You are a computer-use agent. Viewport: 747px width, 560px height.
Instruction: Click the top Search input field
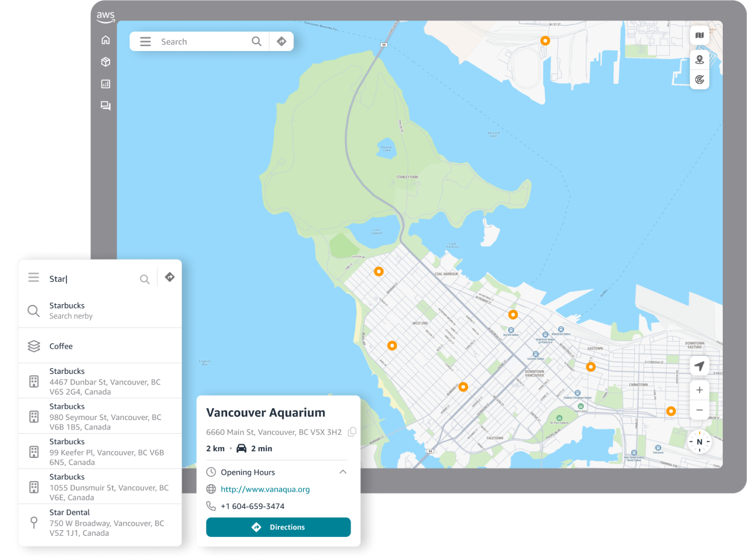[202, 42]
